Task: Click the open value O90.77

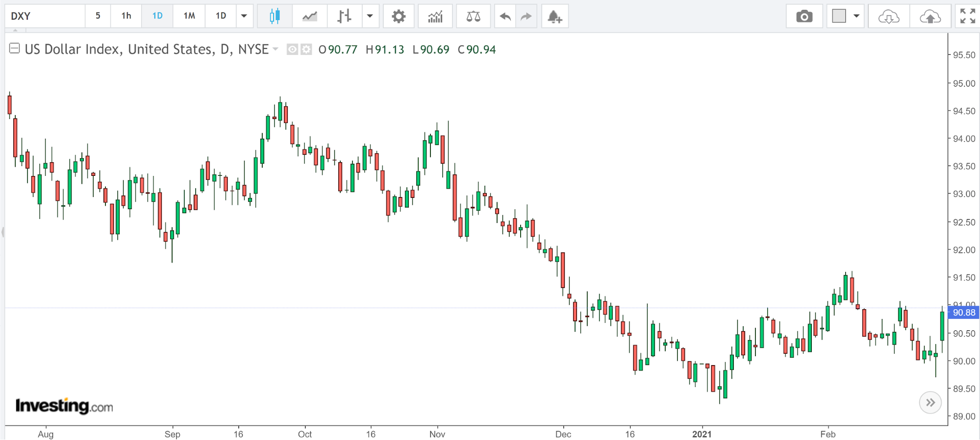Action: point(338,49)
